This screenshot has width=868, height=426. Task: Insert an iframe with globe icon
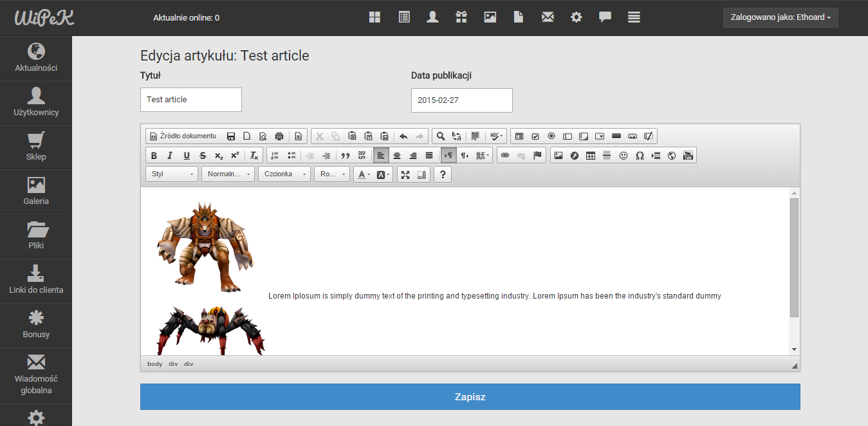pyautogui.click(x=672, y=156)
